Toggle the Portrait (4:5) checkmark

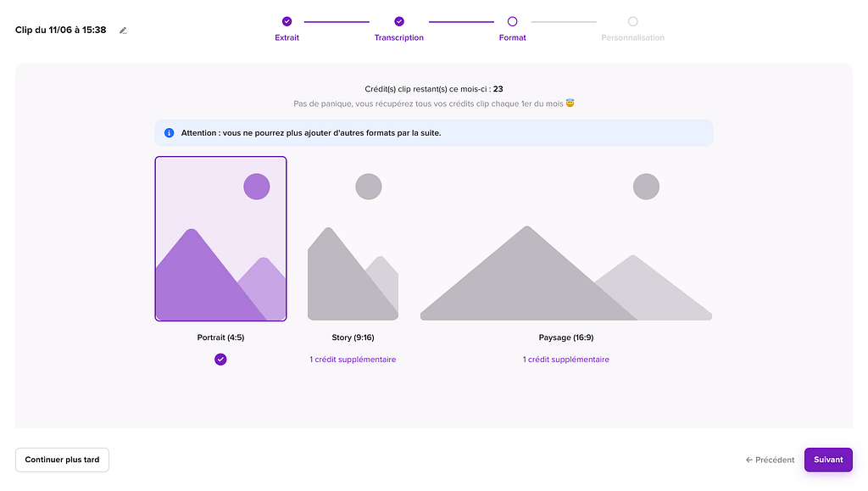(220, 360)
